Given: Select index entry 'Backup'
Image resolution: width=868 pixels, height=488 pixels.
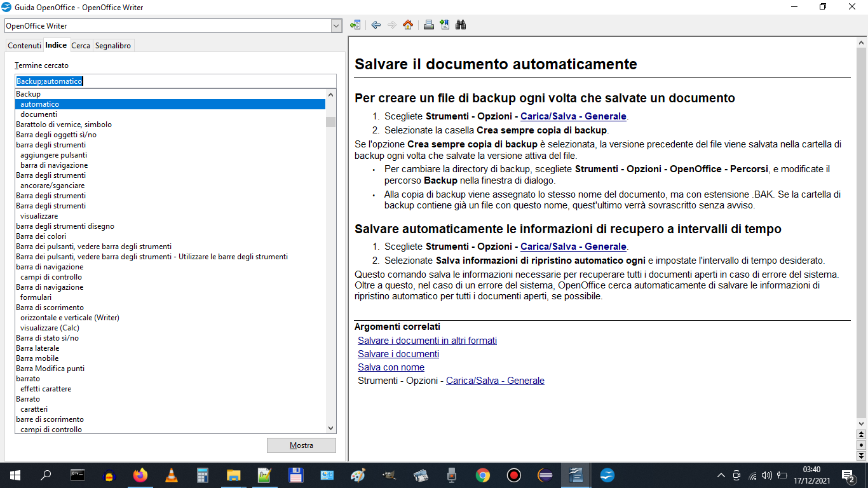Looking at the screenshot, I should (170, 94).
